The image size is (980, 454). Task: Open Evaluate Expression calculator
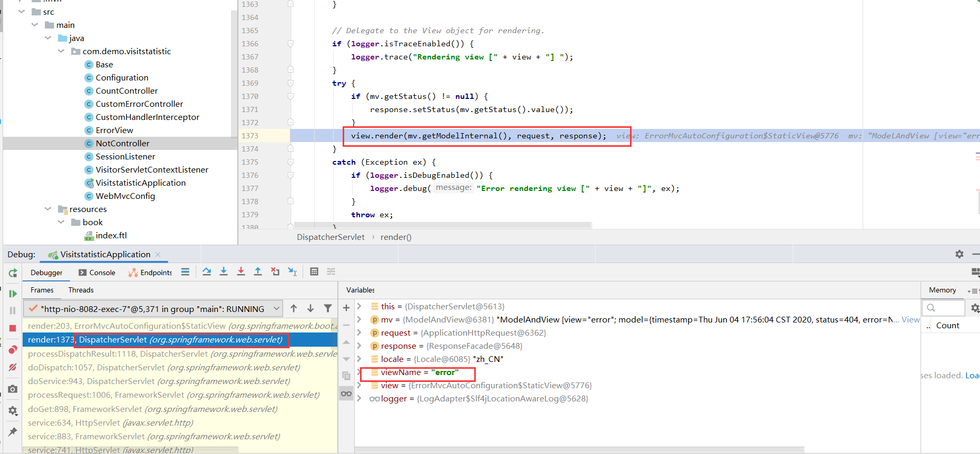pyautogui.click(x=314, y=271)
